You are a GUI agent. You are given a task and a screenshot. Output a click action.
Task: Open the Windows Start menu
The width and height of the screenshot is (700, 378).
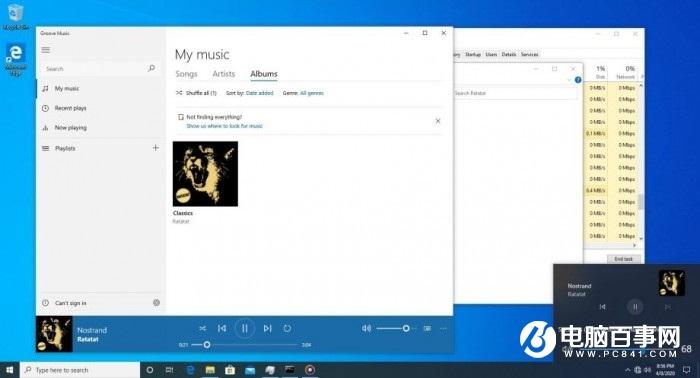pos(10,370)
